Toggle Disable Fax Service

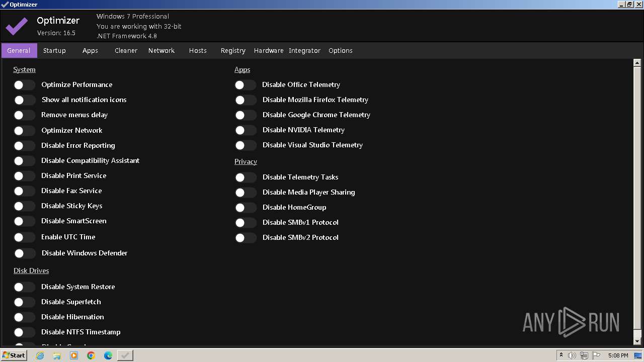[24, 191]
